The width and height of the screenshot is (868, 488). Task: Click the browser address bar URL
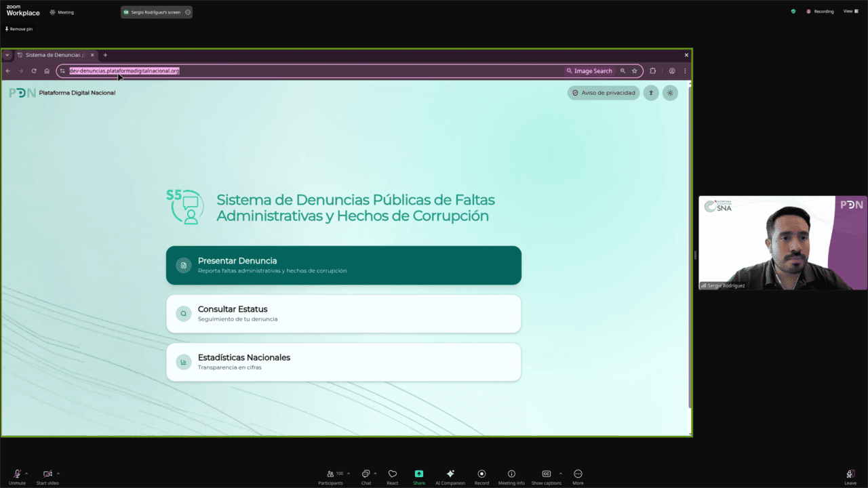[124, 71]
